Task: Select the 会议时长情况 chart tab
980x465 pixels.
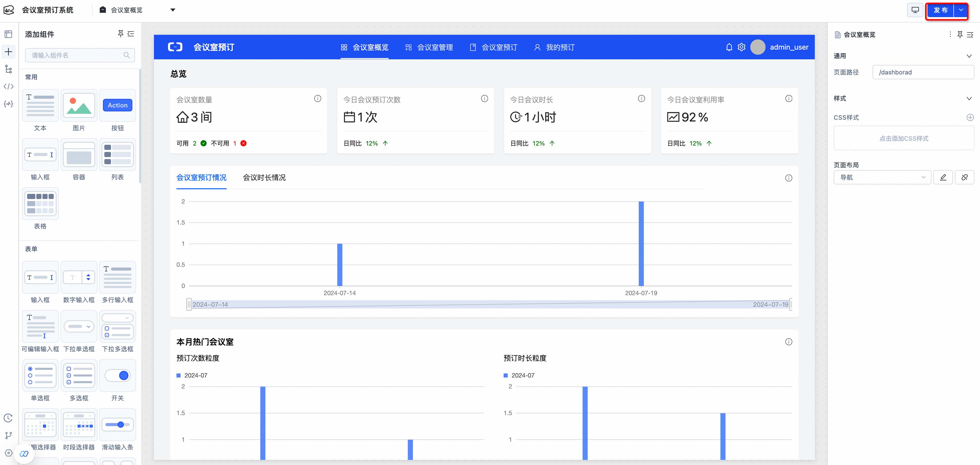Action: 264,178
